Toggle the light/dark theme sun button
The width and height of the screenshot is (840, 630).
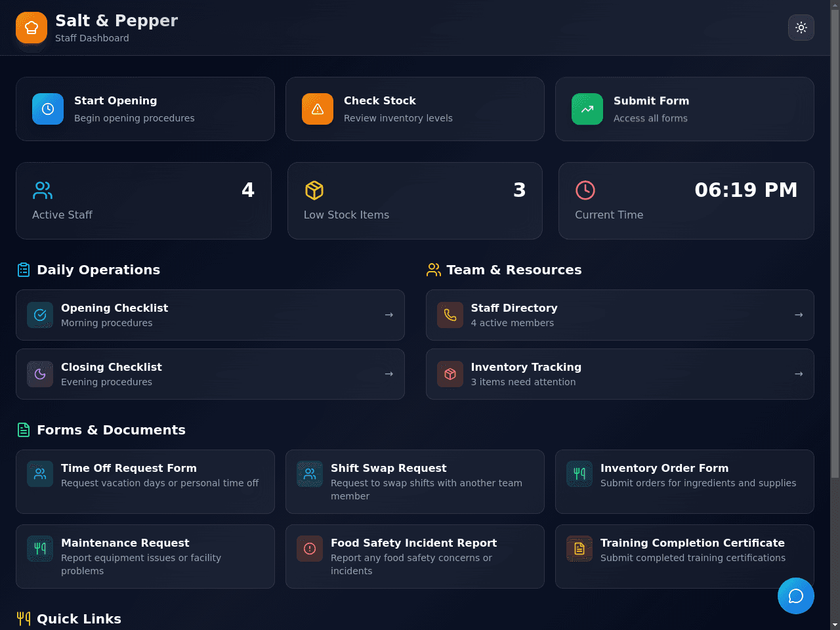click(x=801, y=28)
